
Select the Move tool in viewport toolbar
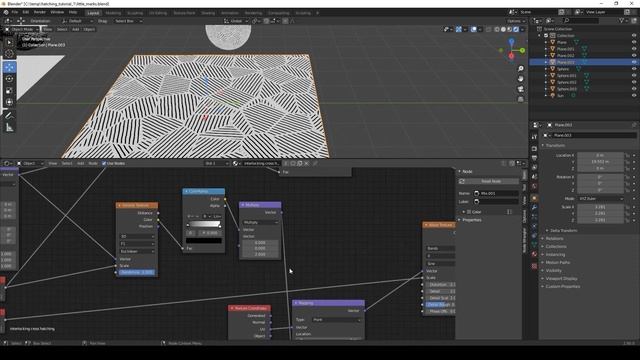[9, 67]
